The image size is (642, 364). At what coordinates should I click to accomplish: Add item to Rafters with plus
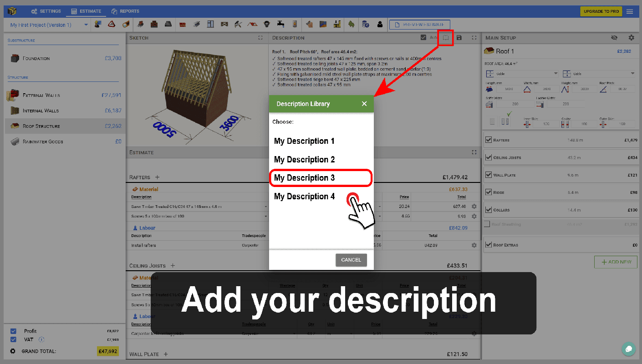tap(158, 177)
